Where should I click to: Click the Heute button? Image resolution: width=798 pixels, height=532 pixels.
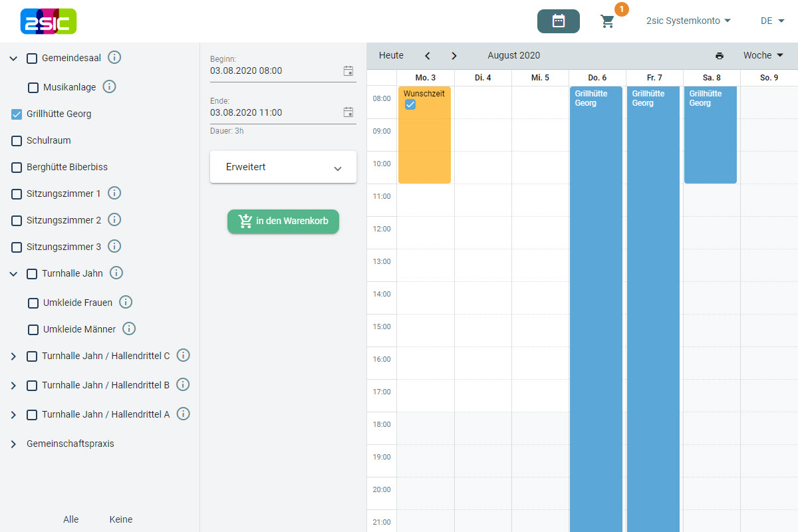[391, 56]
